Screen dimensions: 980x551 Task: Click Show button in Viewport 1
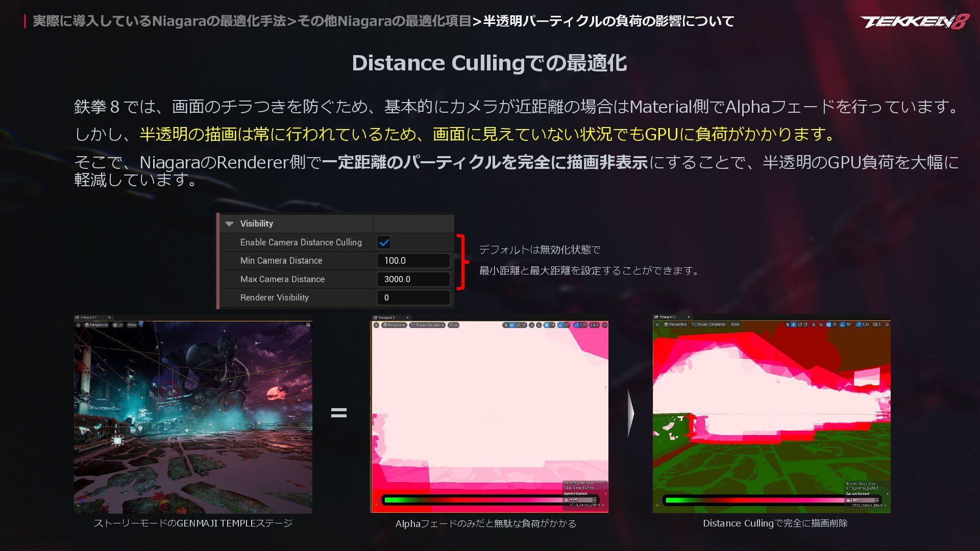click(132, 325)
